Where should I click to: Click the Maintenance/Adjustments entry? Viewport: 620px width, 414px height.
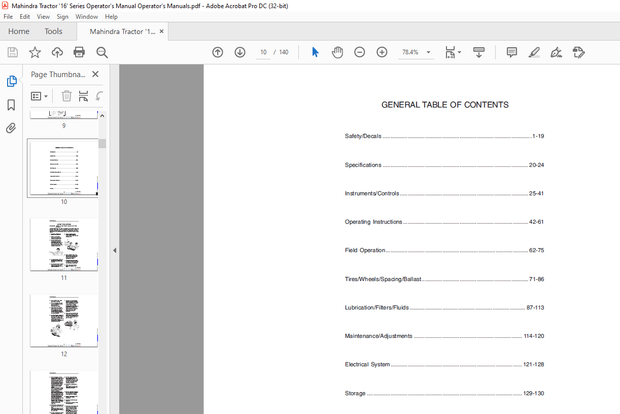click(444, 336)
